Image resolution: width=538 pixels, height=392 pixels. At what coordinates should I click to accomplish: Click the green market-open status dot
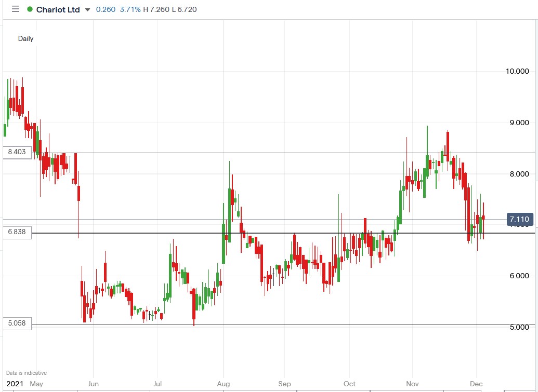[30, 9]
